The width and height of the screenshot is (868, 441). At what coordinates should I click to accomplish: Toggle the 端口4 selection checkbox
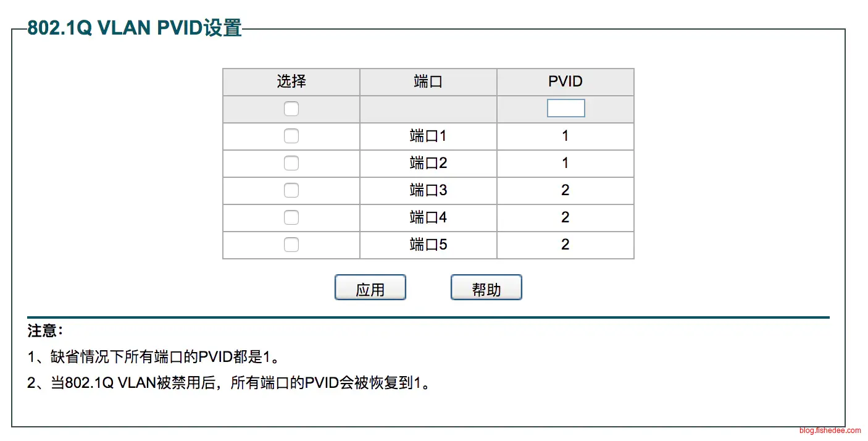pos(291,218)
